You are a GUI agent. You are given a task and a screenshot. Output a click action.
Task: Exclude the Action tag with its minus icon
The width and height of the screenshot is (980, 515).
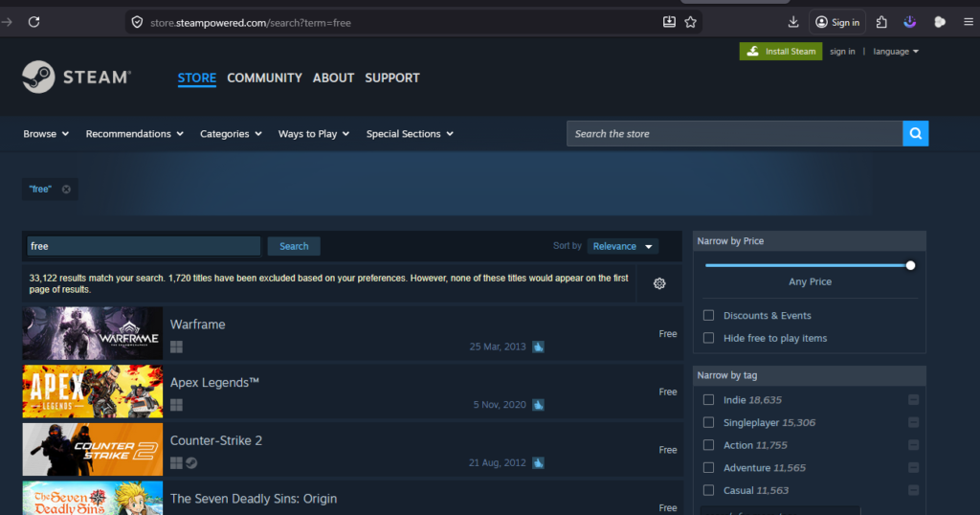click(x=913, y=445)
